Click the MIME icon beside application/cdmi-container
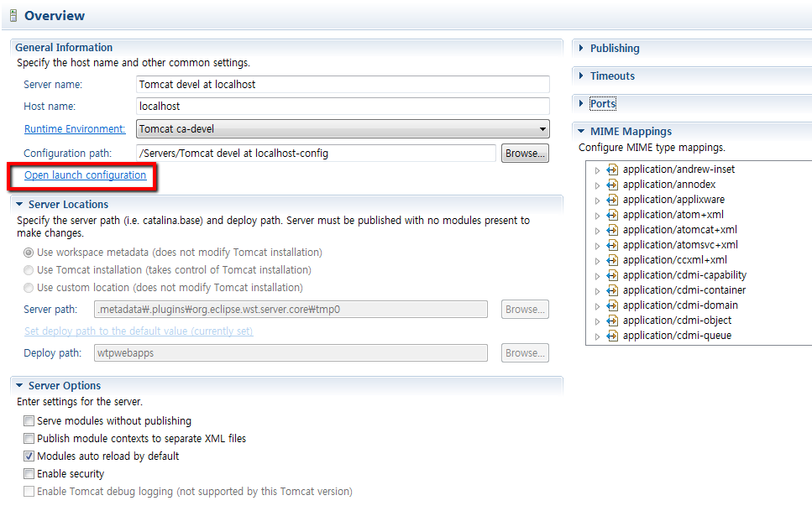 click(612, 290)
